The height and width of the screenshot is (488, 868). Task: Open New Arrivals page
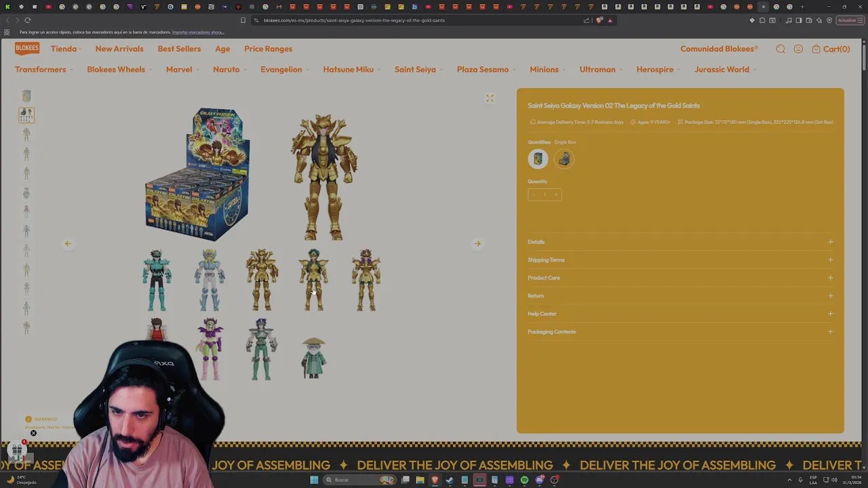pos(119,49)
